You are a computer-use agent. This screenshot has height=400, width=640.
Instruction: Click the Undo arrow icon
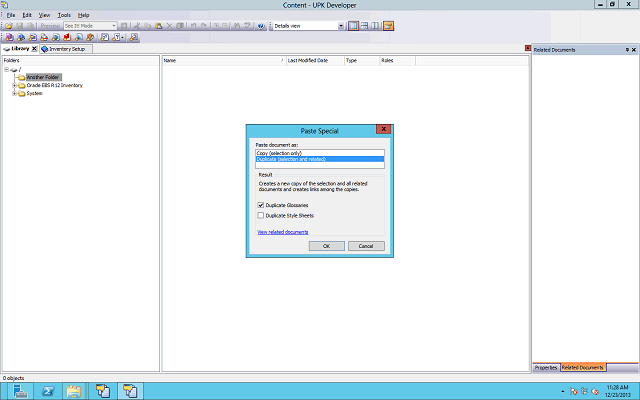pyautogui.click(x=193, y=26)
